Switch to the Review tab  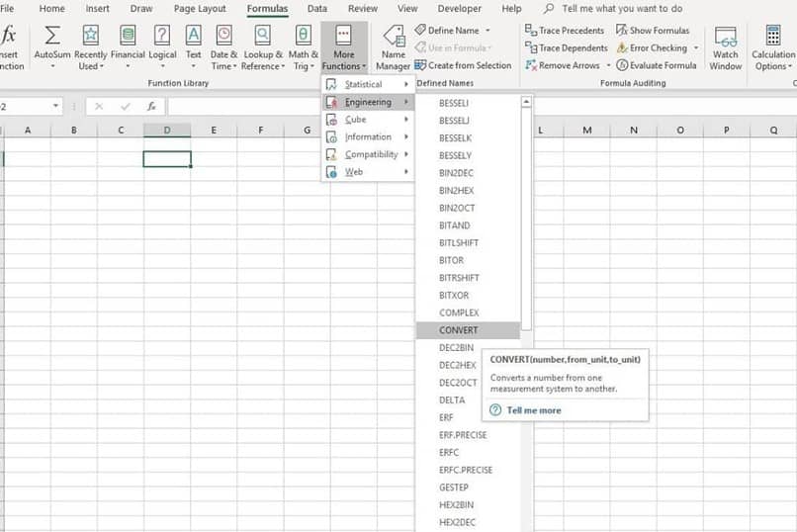363,9
